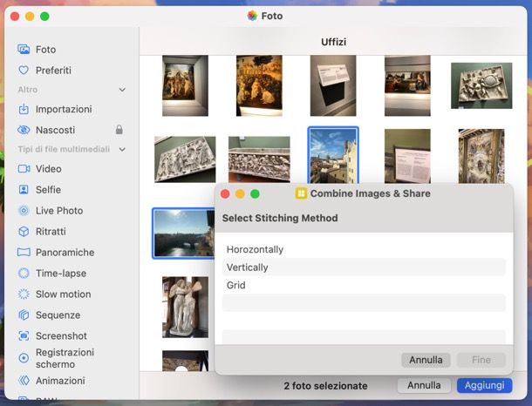Select the Video camera icon
Viewport: 532px width, 406px height.
tap(24, 169)
